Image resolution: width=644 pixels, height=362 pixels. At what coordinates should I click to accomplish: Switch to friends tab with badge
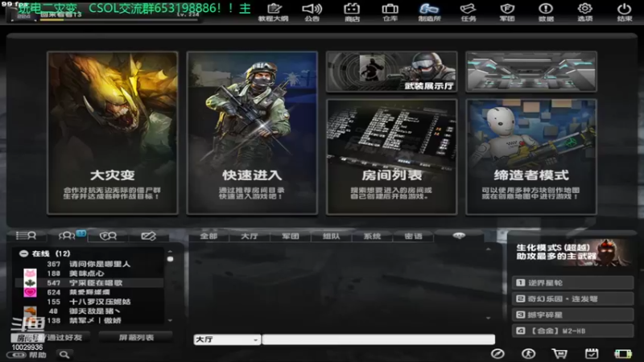[68, 236]
